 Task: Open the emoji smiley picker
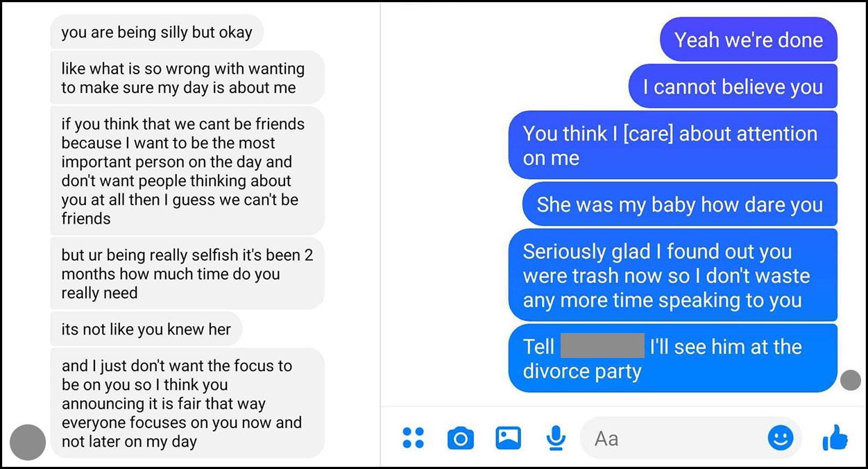[x=781, y=438]
